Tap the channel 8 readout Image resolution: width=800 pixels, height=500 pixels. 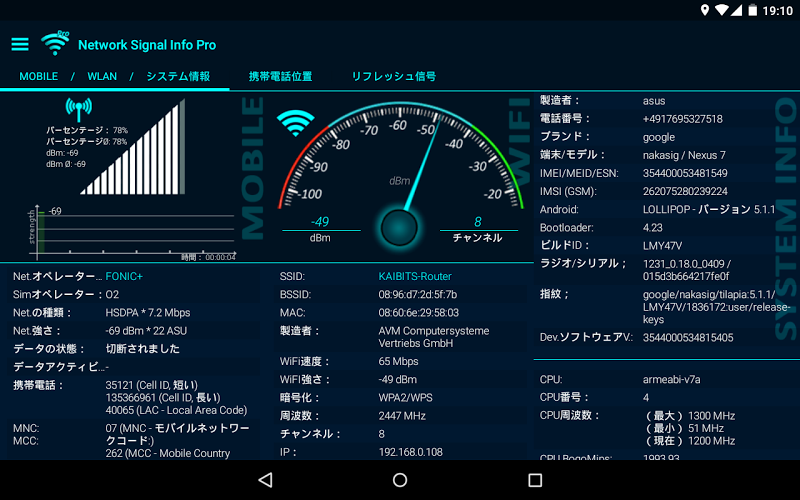click(x=478, y=223)
